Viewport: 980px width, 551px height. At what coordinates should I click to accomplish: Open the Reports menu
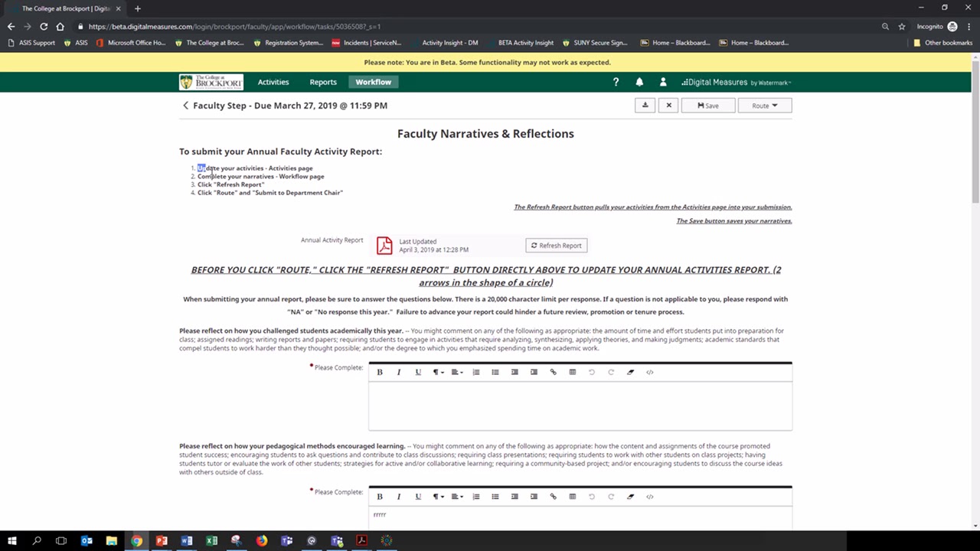pos(323,82)
